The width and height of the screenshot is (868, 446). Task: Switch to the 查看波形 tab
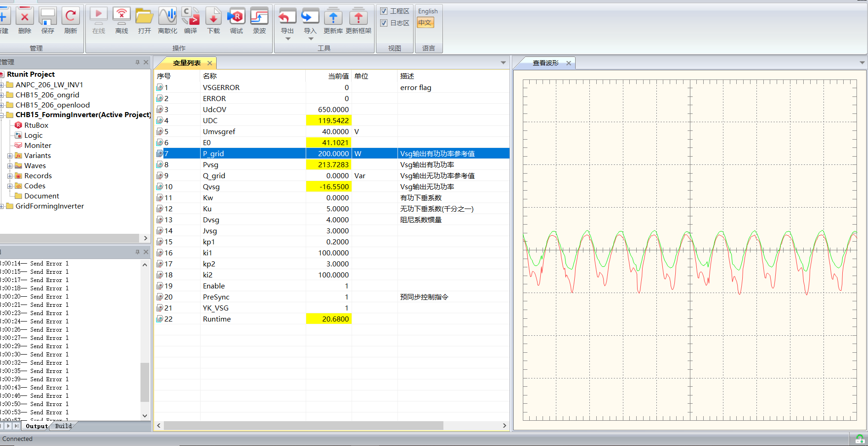coord(545,63)
